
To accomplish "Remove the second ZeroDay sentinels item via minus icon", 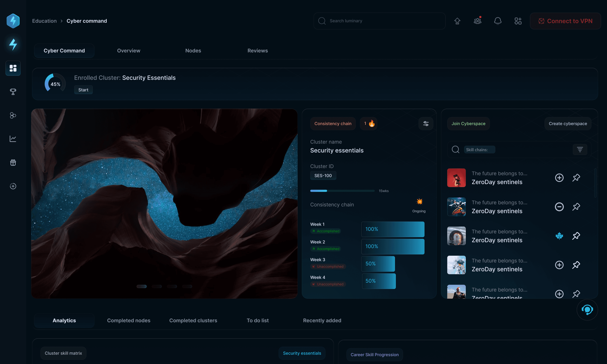I will 559,207.
